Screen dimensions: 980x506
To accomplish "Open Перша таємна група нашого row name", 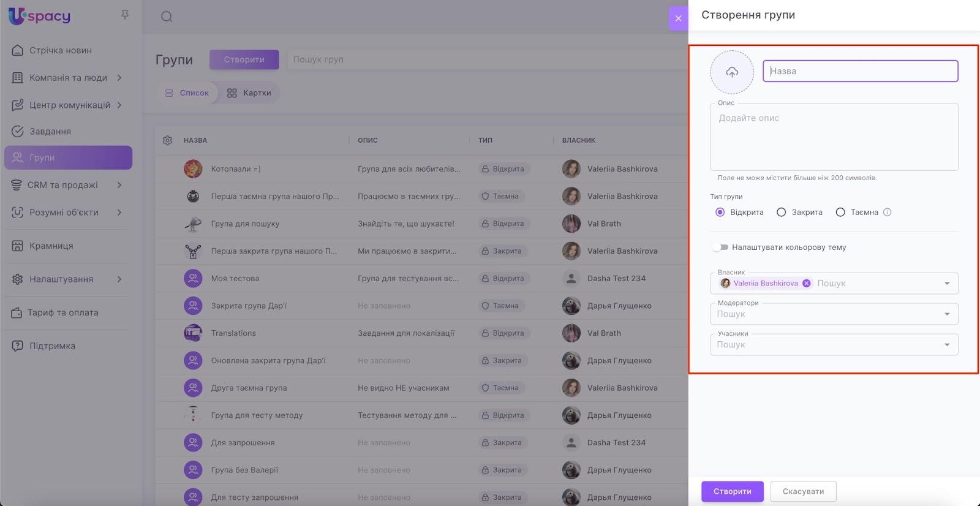I will point(275,197).
